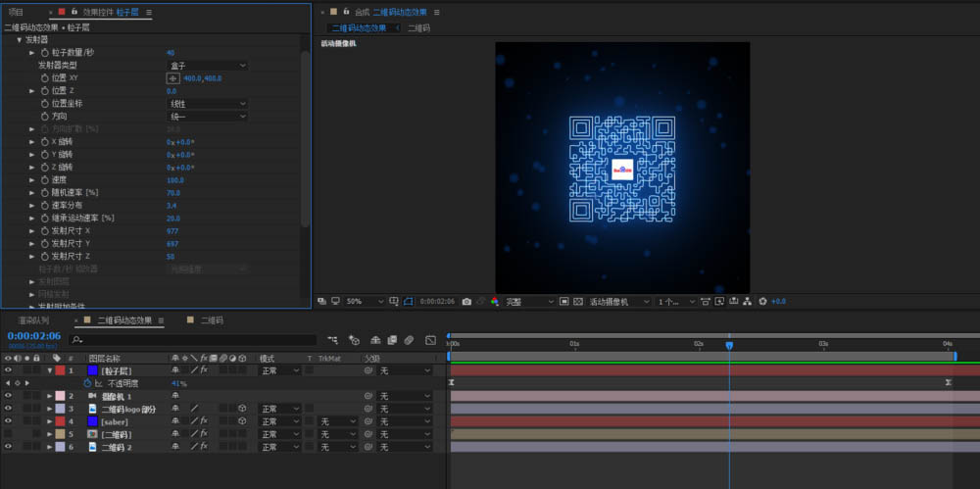The width and height of the screenshot is (980, 489).
Task: Click the snapshot camera icon in viewer
Action: (466, 301)
